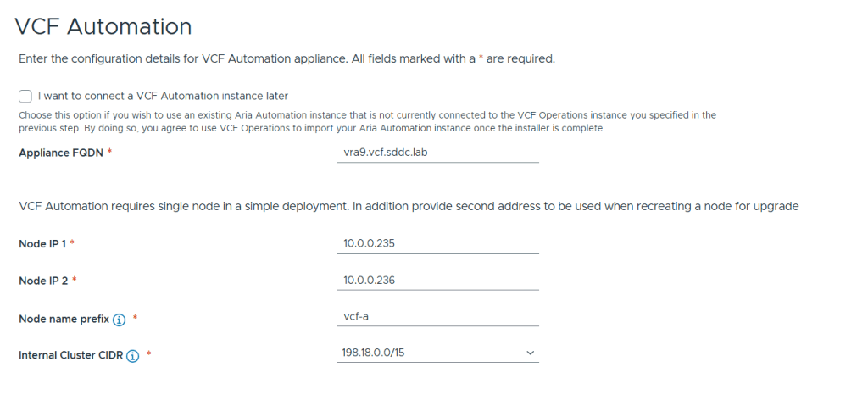Open the Internal Cluster CIDR info icon
Viewport: 868px width, 406px height.
point(133,356)
